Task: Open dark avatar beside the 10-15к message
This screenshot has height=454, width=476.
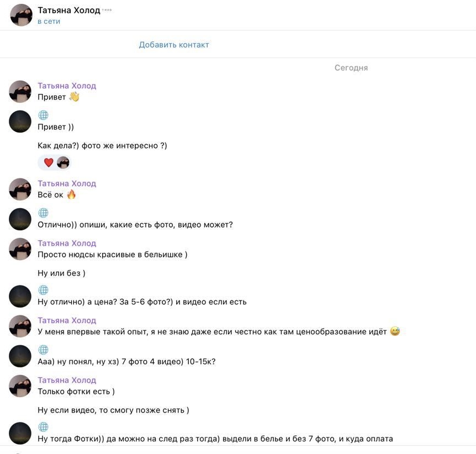Action: click(x=20, y=356)
